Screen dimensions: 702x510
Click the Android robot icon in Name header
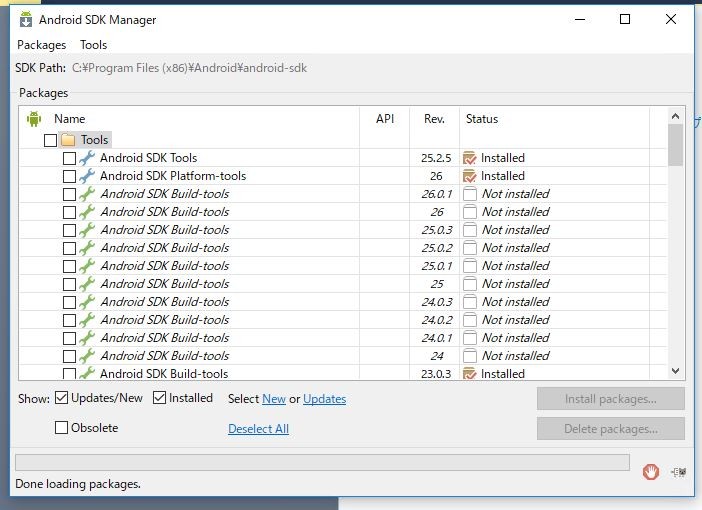tap(34, 119)
